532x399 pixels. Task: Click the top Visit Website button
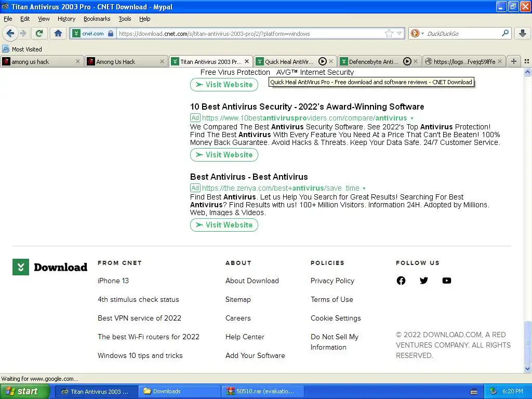224,85
